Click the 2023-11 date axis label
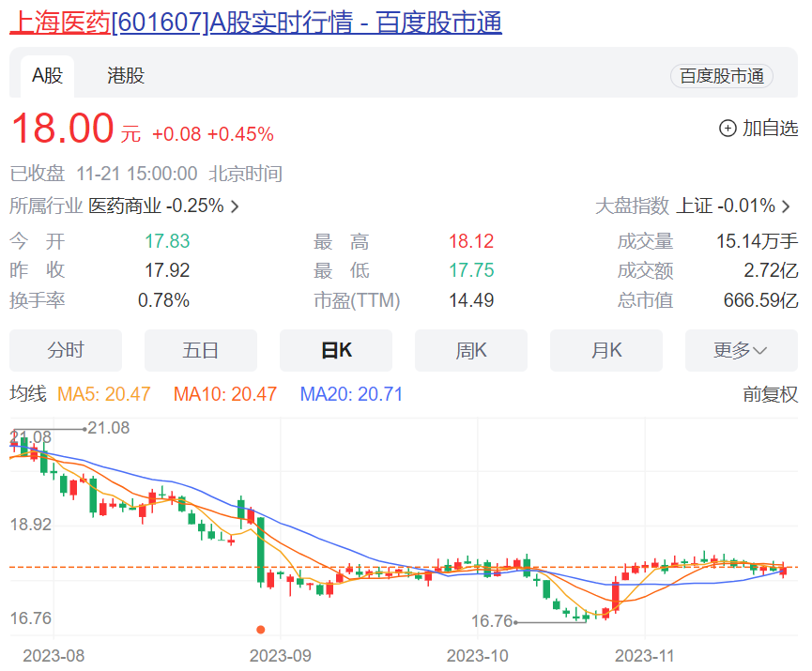This screenshot has height=671, width=812. click(645, 656)
